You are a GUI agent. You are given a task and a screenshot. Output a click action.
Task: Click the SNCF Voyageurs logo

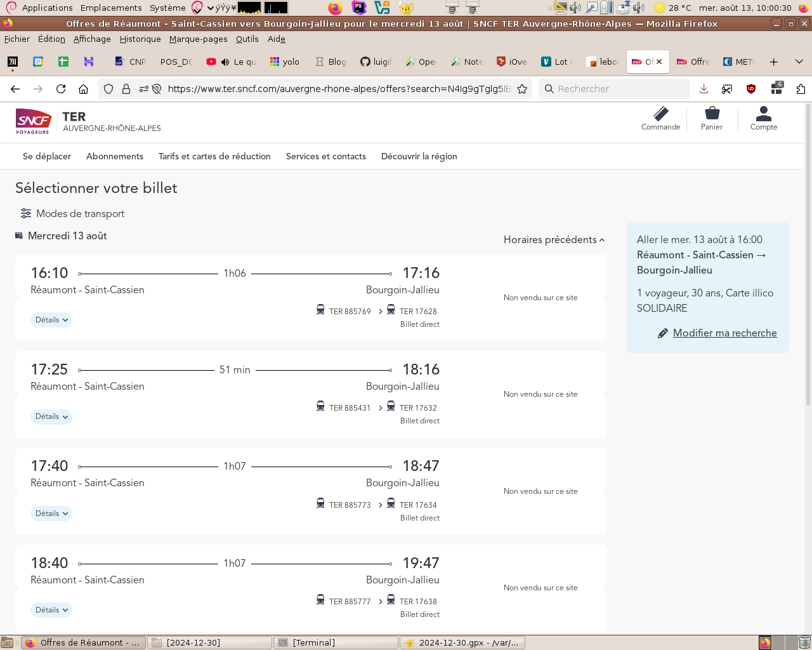33,121
